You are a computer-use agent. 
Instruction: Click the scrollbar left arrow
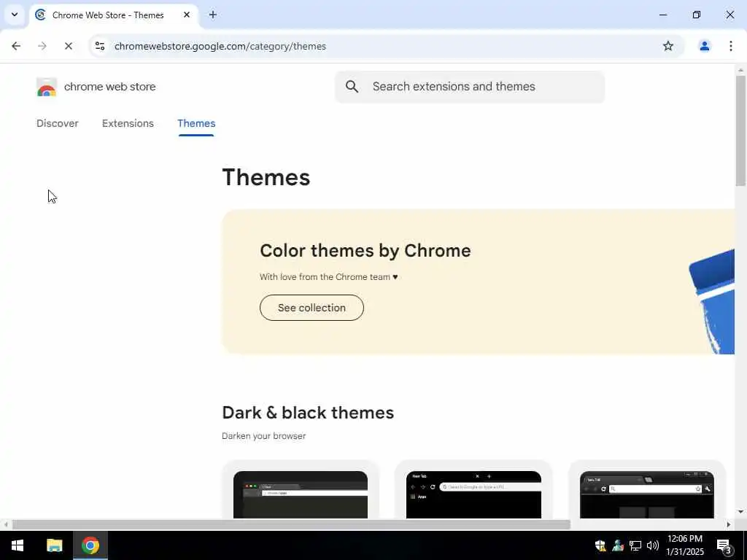click(6, 524)
